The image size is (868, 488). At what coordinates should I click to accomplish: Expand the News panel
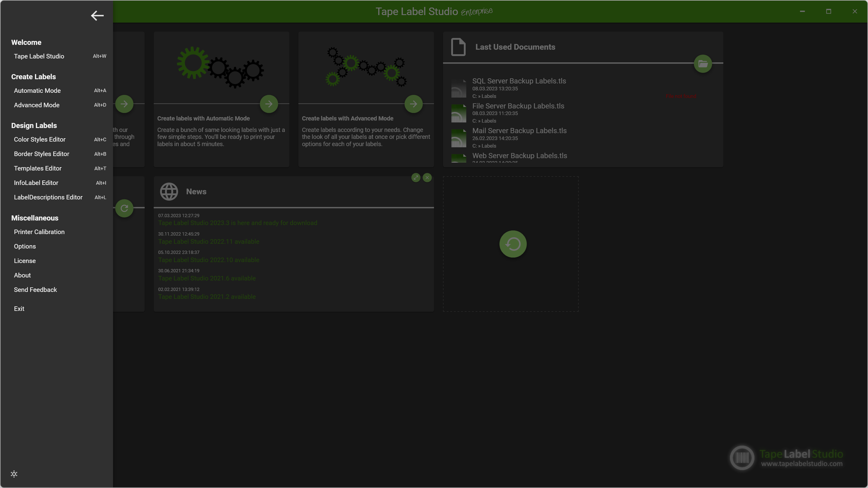(x=416, y=177)
